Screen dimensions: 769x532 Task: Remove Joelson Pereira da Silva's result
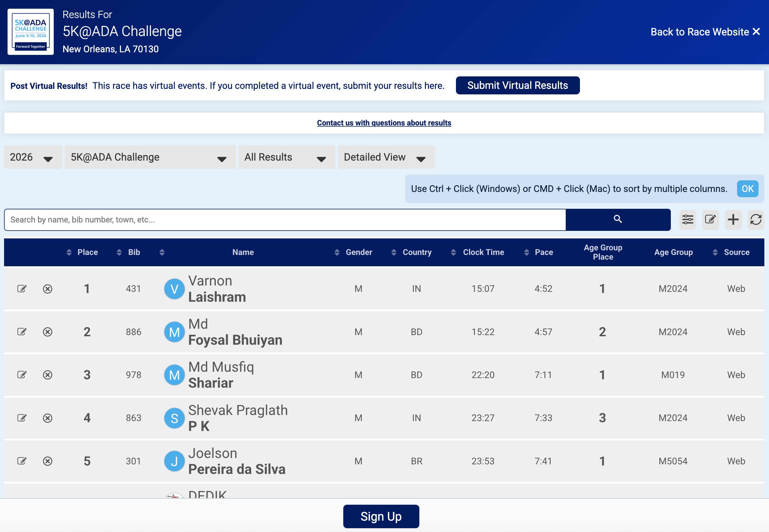(48, 461)
